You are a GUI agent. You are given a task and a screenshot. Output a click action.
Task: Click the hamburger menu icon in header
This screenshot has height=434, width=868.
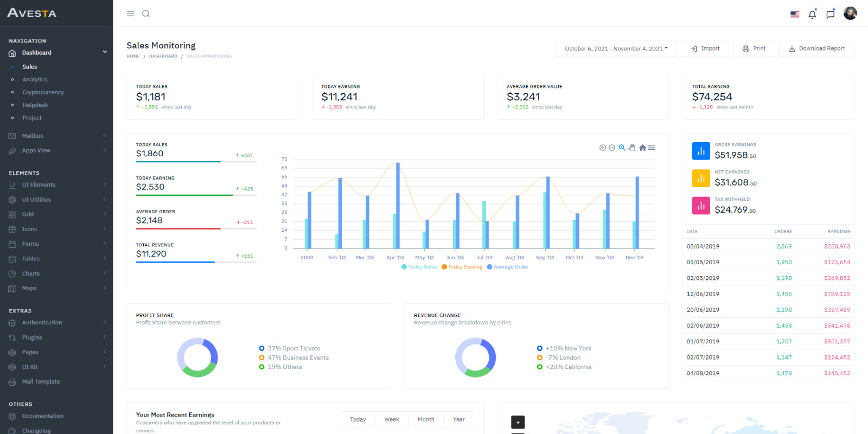[130, 14]
